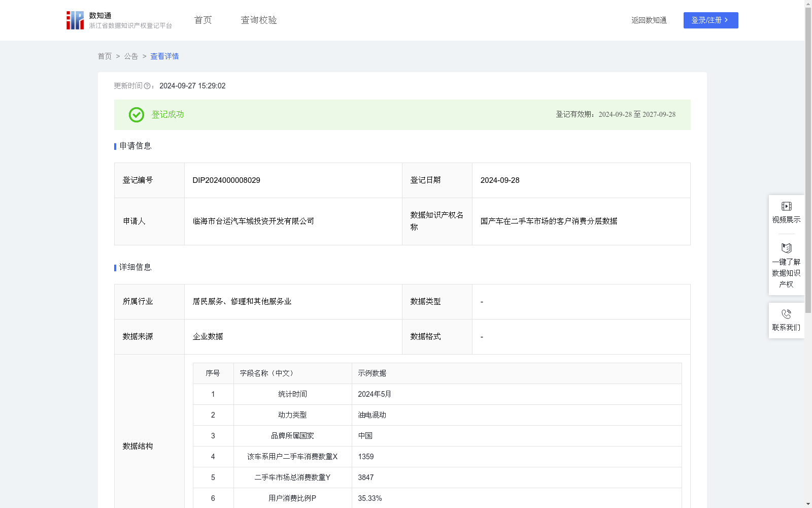Image resolution: width=812 pixels, height=508 pixels.
Task: Click the 数据格式 label cell
Action: 437,337
